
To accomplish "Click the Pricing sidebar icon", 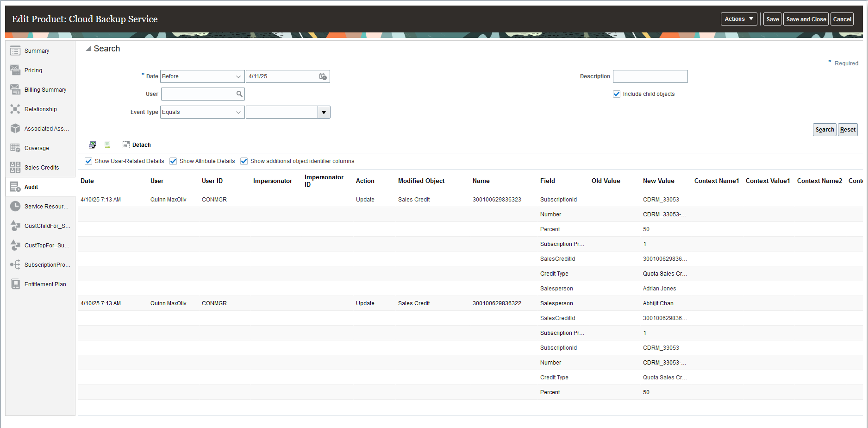I will point(15,70).
